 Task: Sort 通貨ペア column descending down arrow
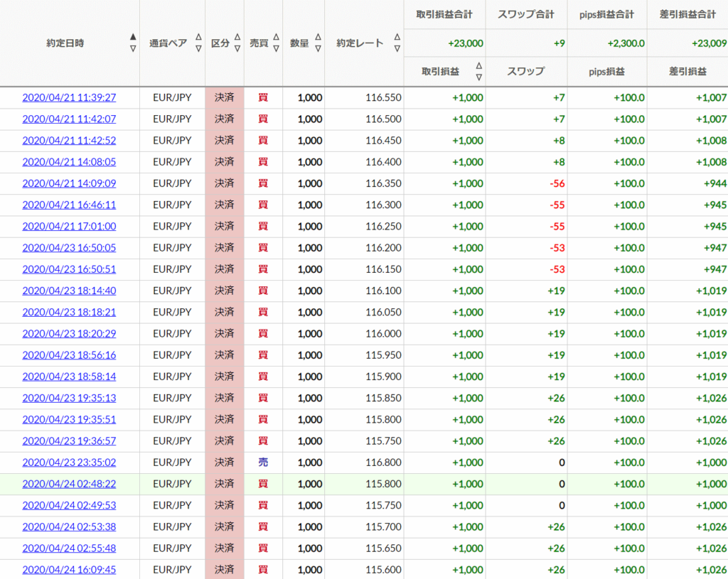point(198,48)
